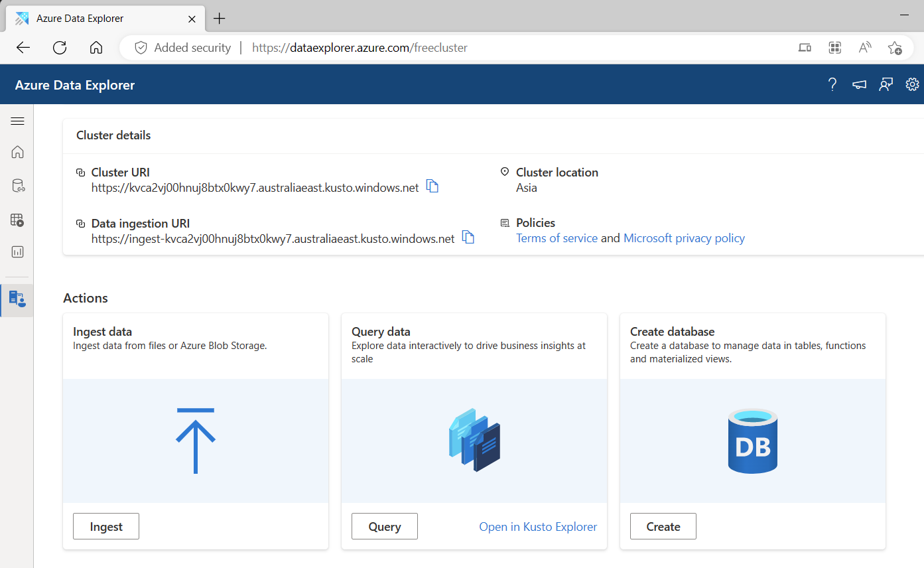Screen dimensions: 924x568
Task: Click the Ingest button
Action: [106, 526]
